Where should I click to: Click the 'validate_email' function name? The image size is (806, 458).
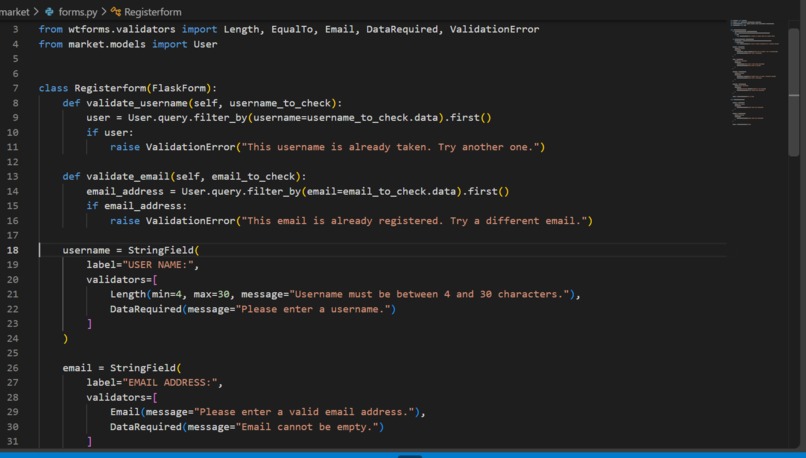(128, 176)
